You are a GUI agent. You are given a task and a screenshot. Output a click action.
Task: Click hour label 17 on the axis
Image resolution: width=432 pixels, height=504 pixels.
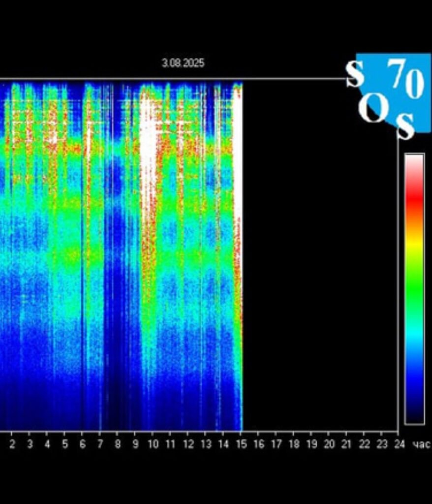point(277,444)
